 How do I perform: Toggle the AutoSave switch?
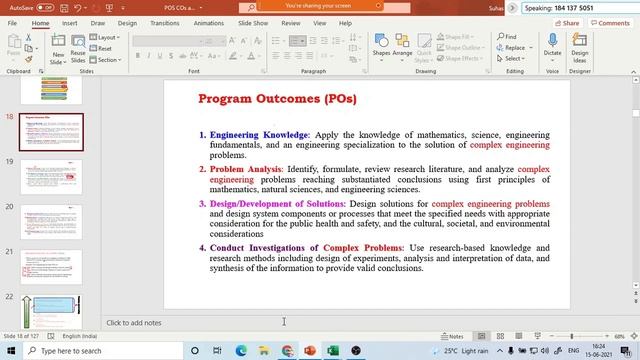tap(45, 8)
